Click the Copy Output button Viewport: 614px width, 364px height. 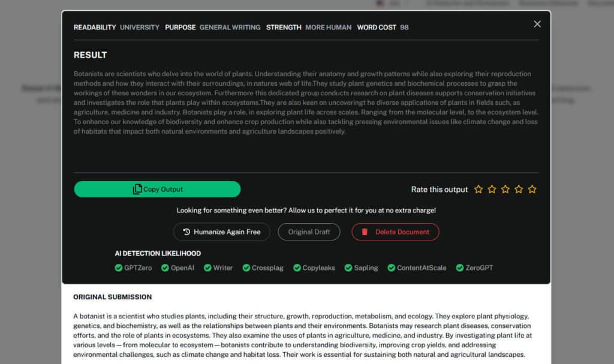click(x=158, y=189)
